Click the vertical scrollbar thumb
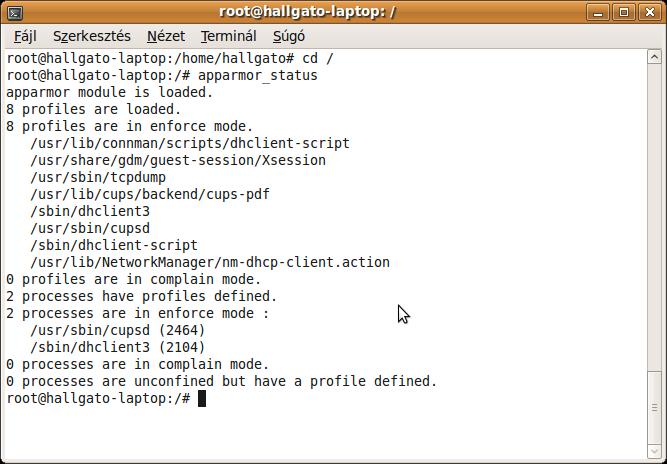This screenshot has height=464, width=667. tap(654, 407)
